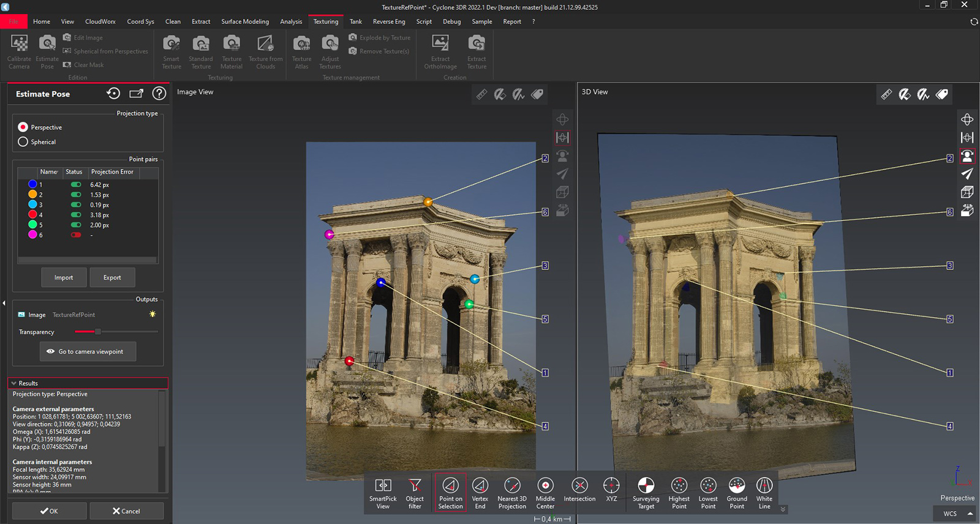Screen dimensions: 980x524
Task: Expand the picking toolbar overflow chevron
Action: pos(783,509)
